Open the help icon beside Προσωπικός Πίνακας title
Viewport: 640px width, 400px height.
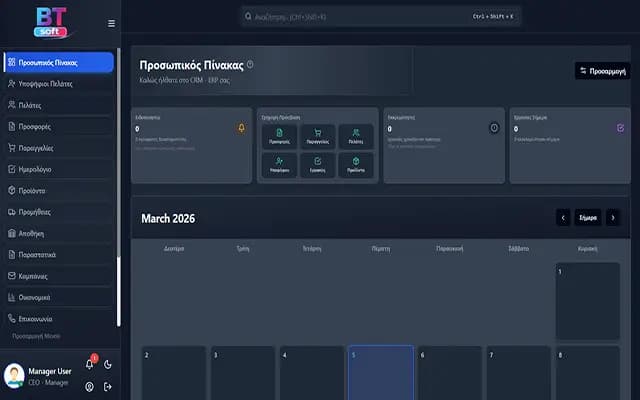point(250,64)
